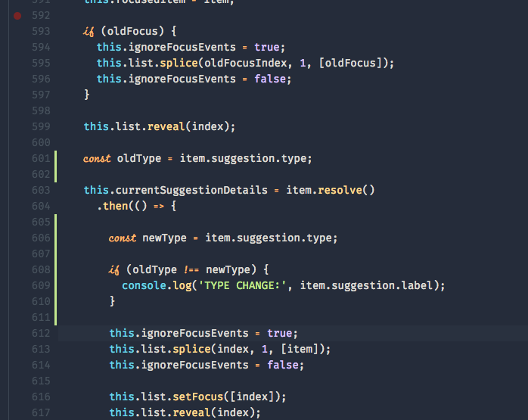Click 'currentSuggestionDetails' on line 603

pos(191,190)
